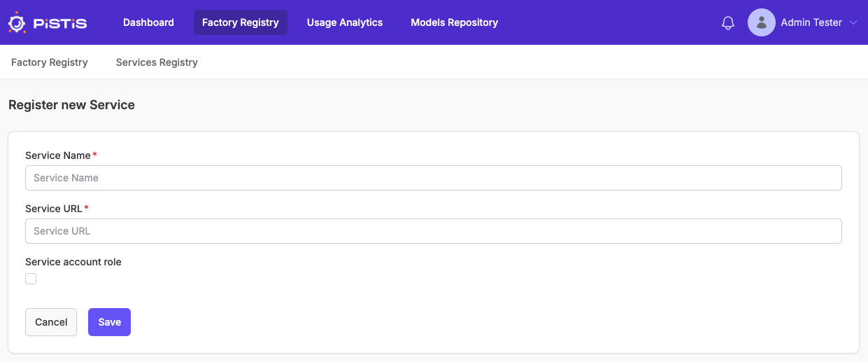Go to Usage Analytics

click(345, 22)
